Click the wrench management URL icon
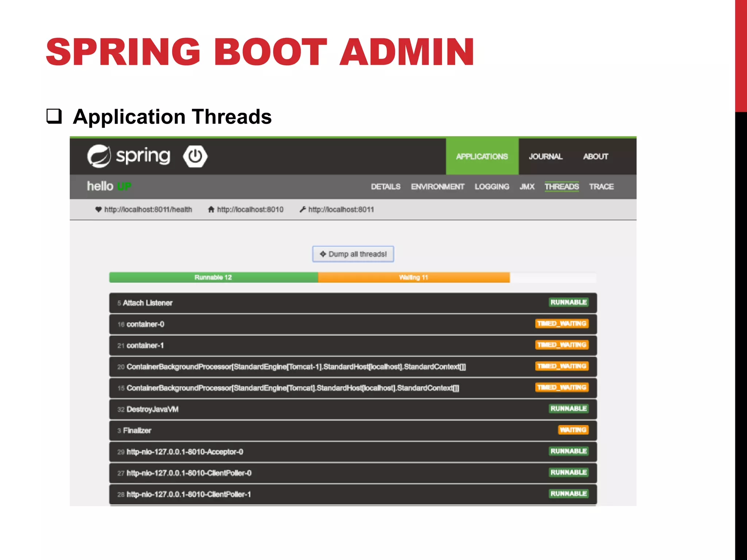Image resolution: width=747 pixels, height=560 pixels. [302, 210]
